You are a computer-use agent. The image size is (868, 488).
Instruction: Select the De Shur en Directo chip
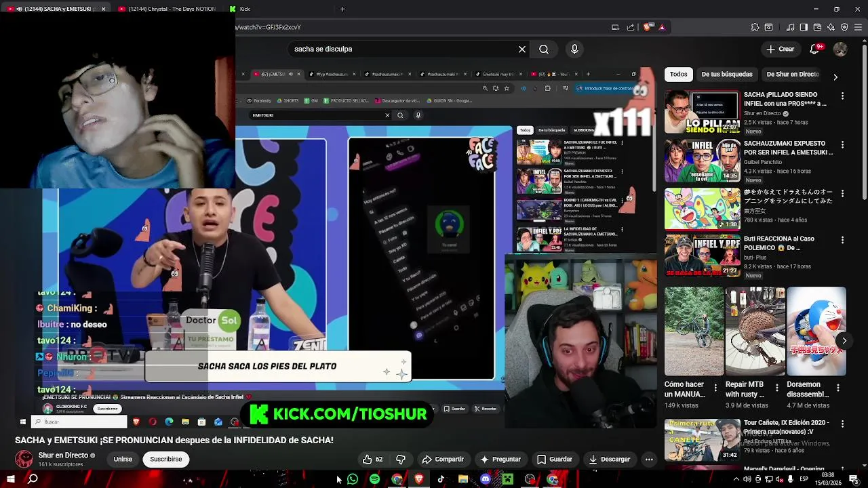(793, 75)
